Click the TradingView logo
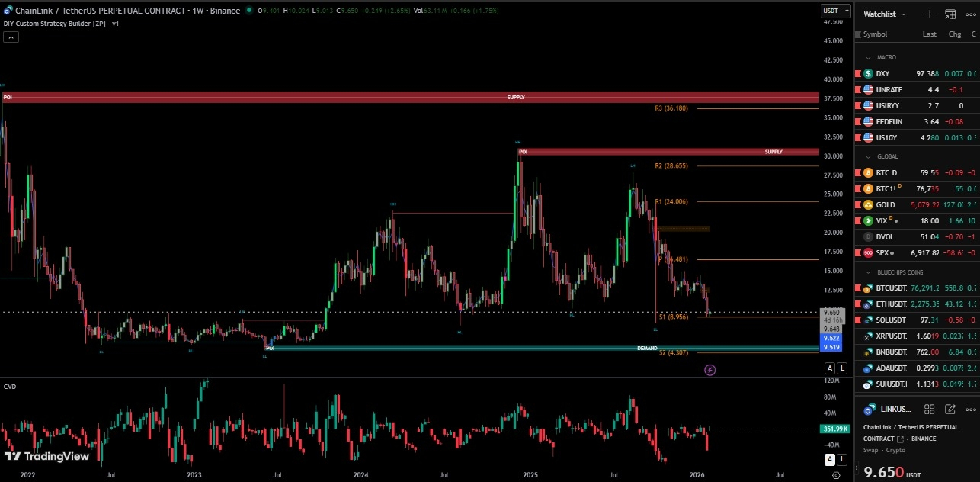Image resolution: width=980 pixels, height=482 pixels. coord(47,457)
